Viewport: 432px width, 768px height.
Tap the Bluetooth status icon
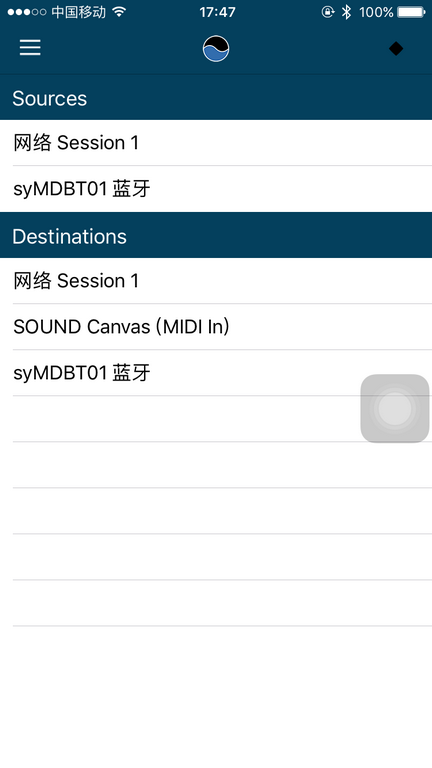click(346, 12)
